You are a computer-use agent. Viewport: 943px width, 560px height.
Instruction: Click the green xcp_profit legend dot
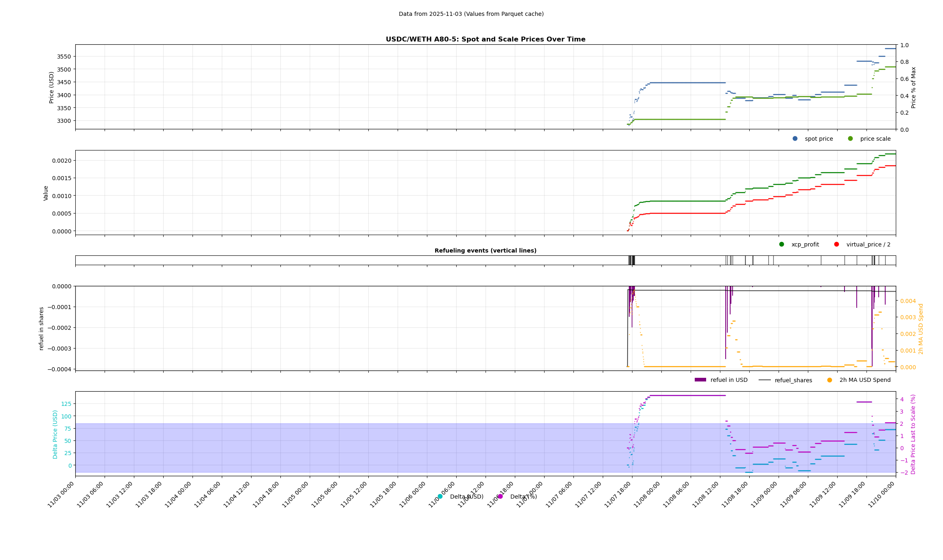[781, 244]
